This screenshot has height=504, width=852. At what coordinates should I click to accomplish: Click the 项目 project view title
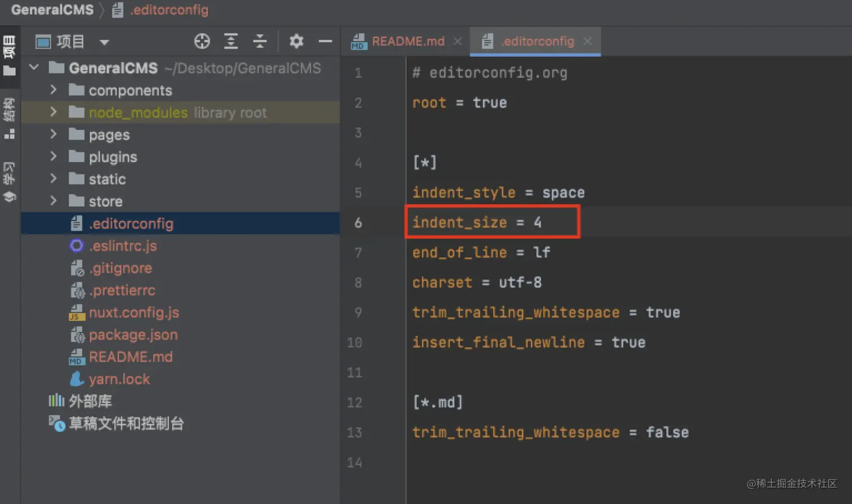[x=70, y=42]
